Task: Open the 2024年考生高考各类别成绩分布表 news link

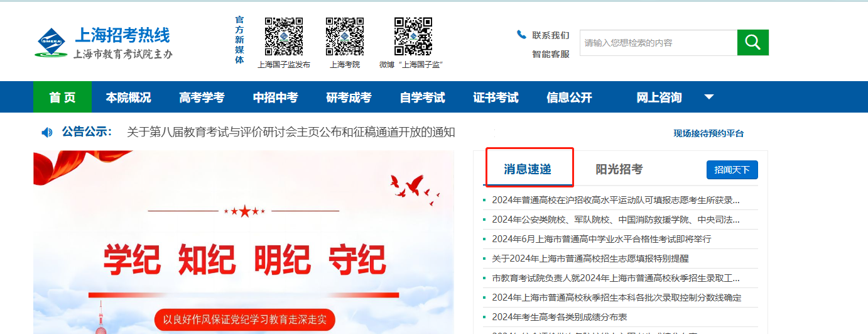Action: point(559,317)
